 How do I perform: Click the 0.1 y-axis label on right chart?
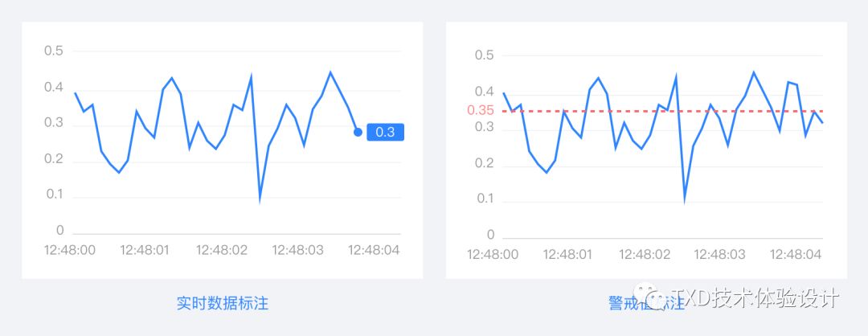pos(485,199)
